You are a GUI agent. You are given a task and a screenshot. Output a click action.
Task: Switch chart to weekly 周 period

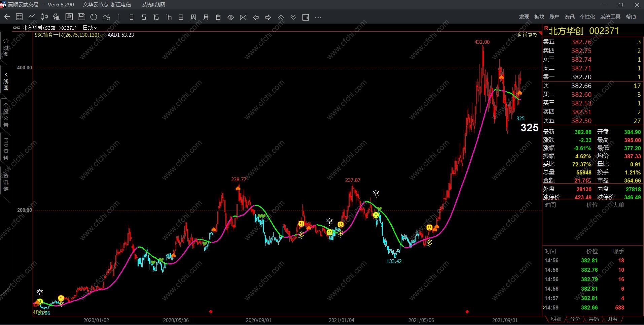[x=193, y=17]
